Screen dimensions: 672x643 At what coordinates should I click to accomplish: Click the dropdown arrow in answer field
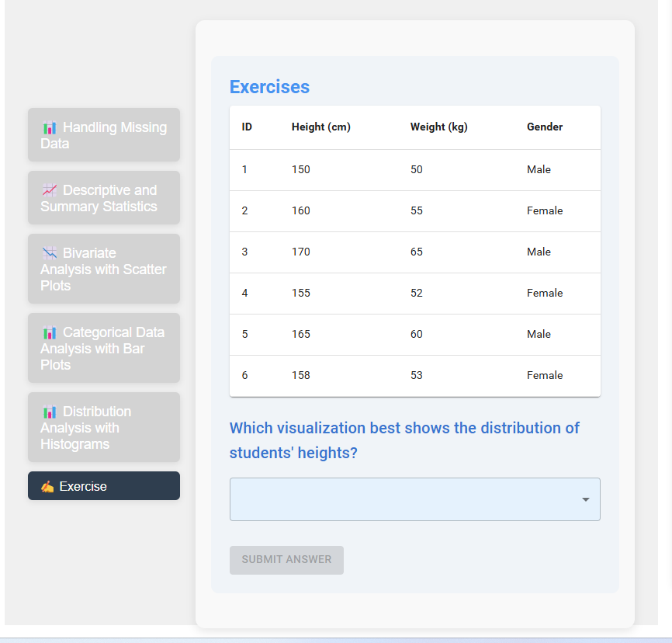pos(585,499)
